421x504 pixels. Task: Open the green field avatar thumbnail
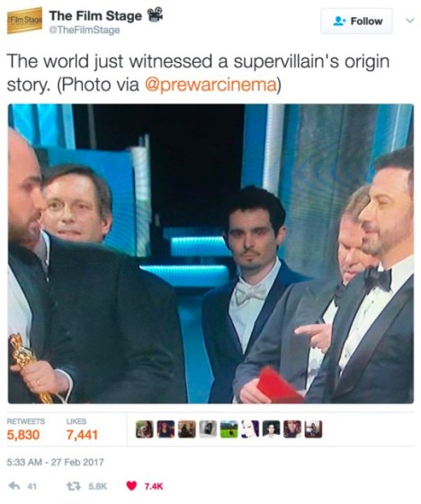[x=228, y=429]
